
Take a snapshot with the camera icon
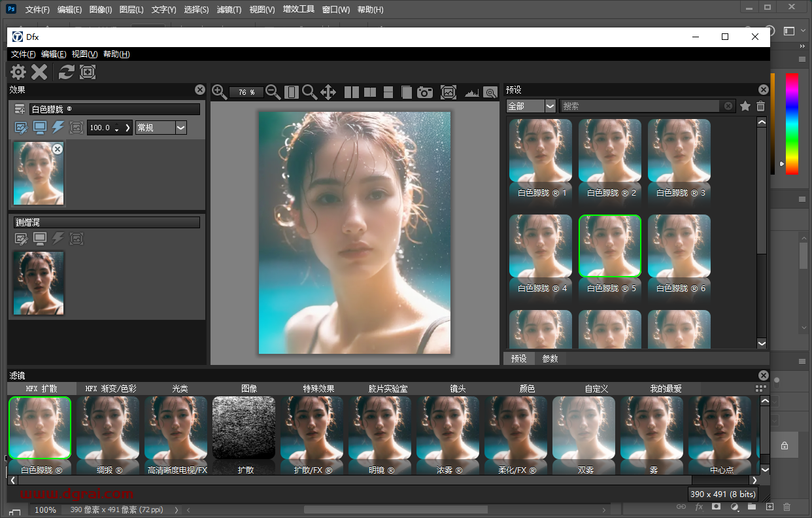pos(425,92)
